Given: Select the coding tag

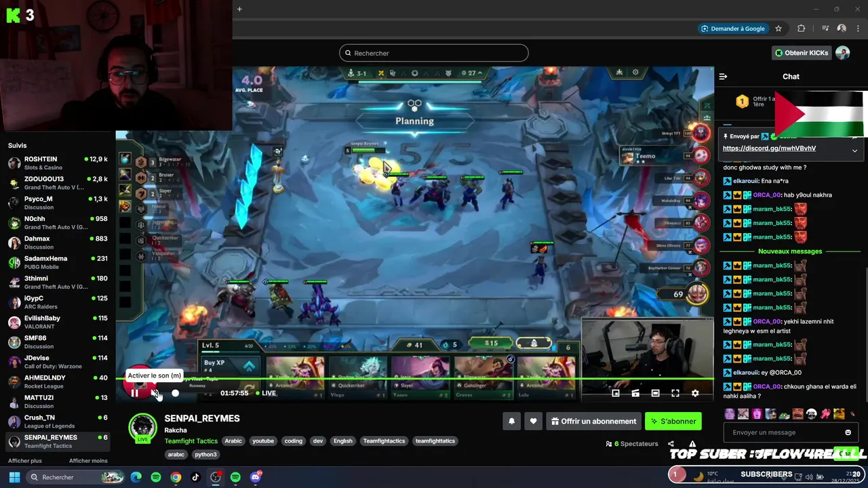Looking at the screenshot, I should tap(294, 441).
